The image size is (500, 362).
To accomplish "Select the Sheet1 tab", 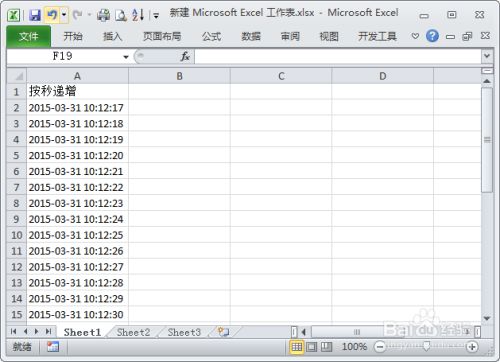I will click(82, 332).
